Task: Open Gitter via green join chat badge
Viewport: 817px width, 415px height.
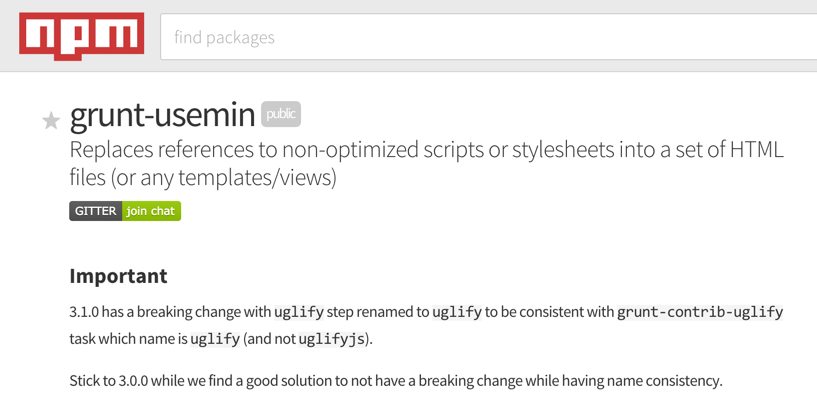Action: click(x=151, y=211)
